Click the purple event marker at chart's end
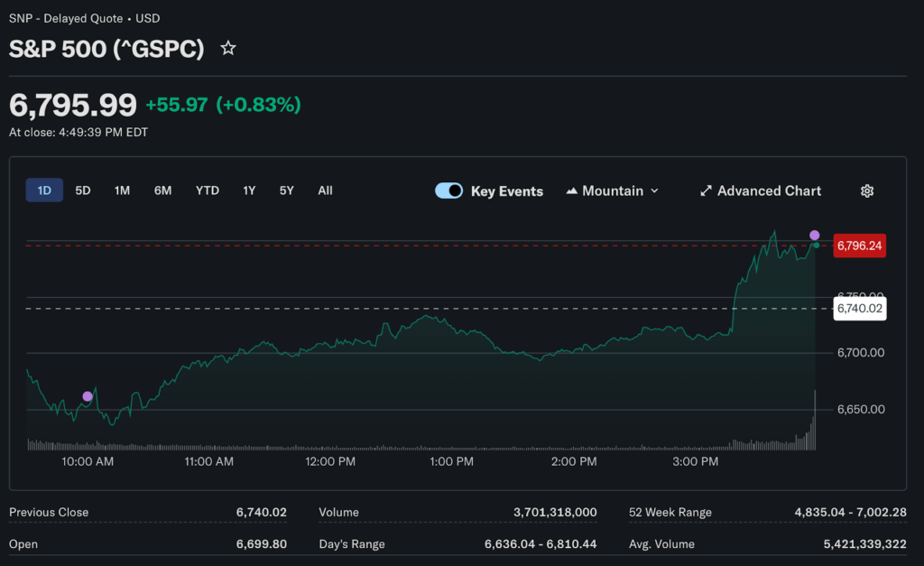 pyautogui.click(x=815, y=235)
